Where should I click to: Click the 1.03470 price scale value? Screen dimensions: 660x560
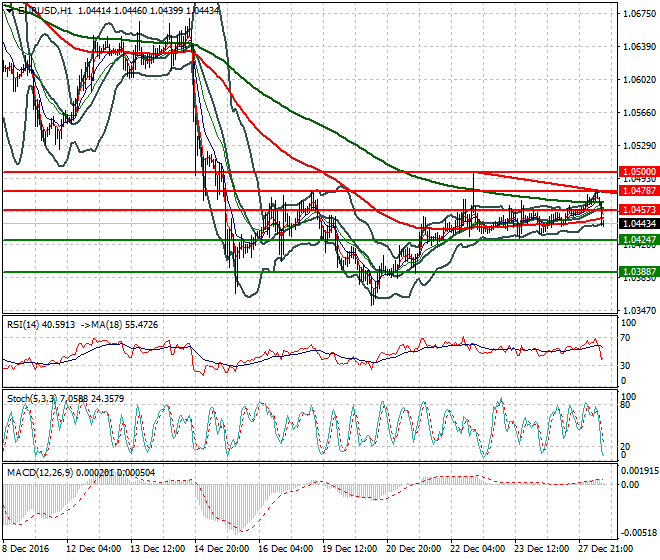[639, 311]
